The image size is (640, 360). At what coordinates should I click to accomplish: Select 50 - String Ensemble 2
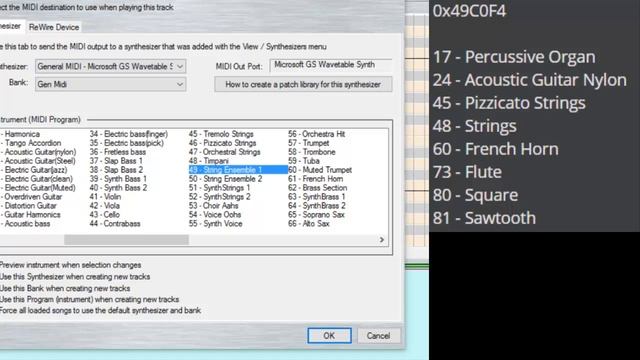pos(225,179)
